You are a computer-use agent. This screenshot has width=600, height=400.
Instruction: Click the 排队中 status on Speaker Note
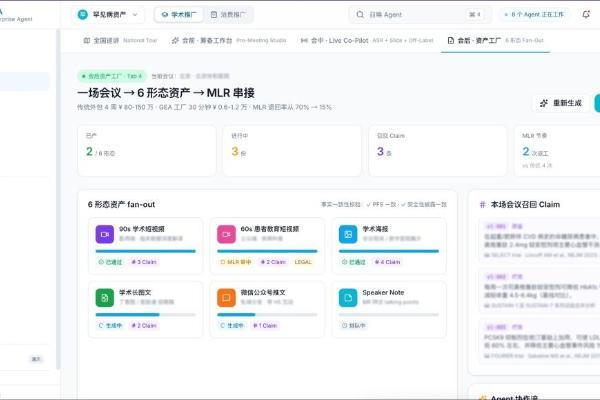click(354, 326)
